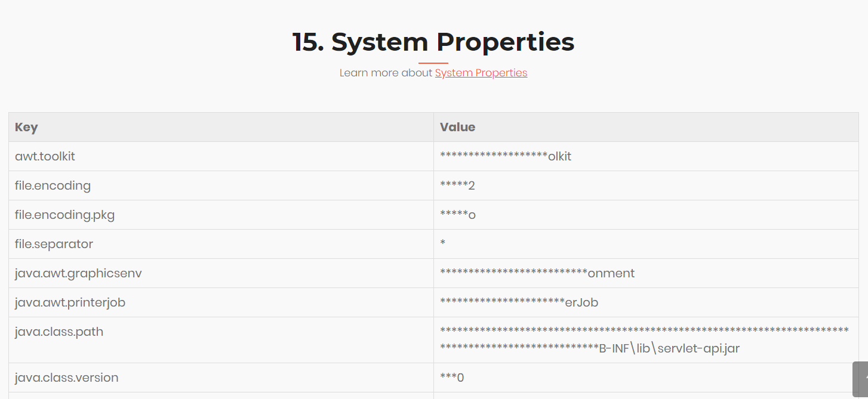
Task: Click the java.awt.printerjob key cell
Action: click(70, 302)
